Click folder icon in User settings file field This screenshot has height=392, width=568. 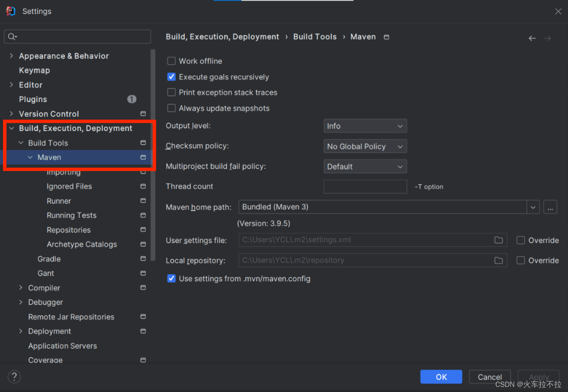click(x=498, y=240)
